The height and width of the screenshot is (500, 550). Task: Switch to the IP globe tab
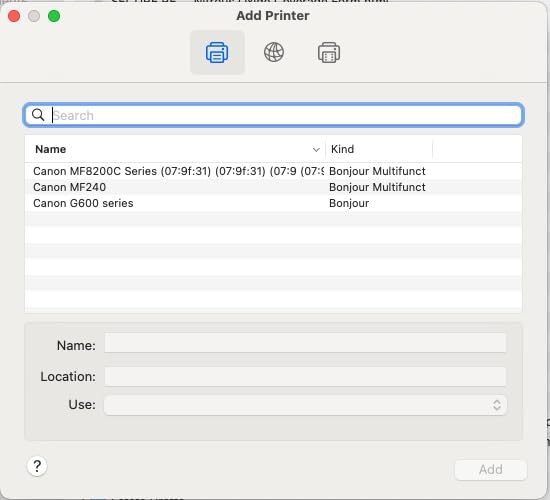pos(274,52)
